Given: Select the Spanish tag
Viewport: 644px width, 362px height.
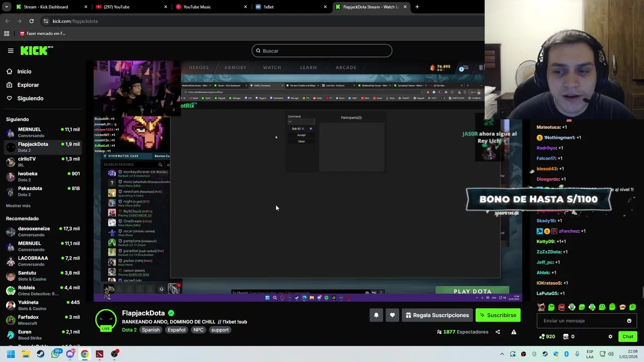Looking at the screenshot, I should 150,330.
